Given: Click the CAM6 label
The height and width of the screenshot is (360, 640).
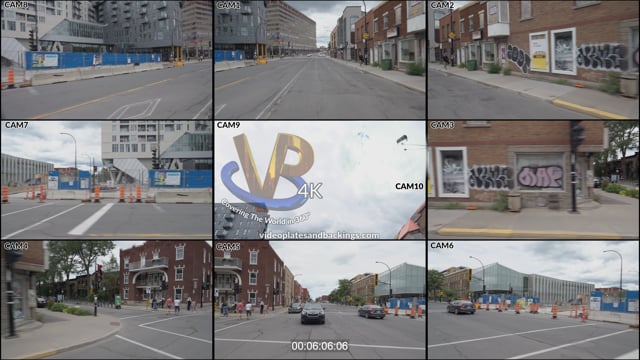Looking at the screenshot, I should [442, 246].
